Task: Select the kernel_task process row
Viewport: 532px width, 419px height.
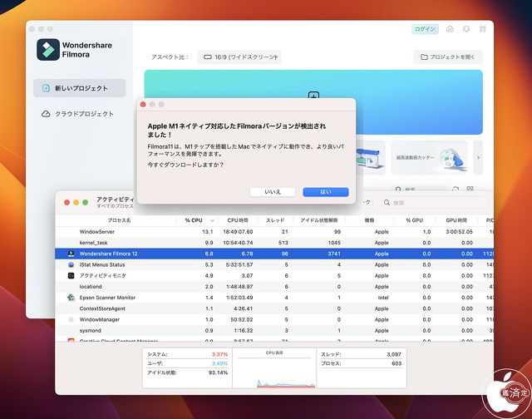Action: 274,243
